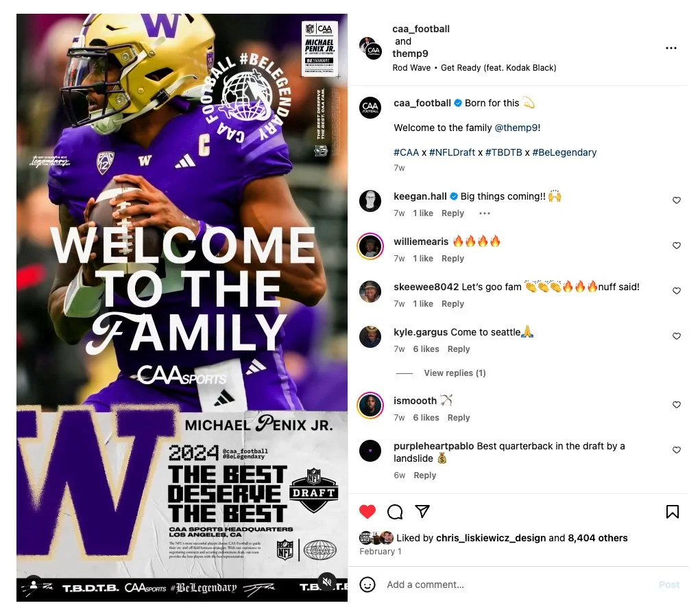700x612 pixels.
Task: Unmute the video with speaker icon
Action: pos(327,582)
